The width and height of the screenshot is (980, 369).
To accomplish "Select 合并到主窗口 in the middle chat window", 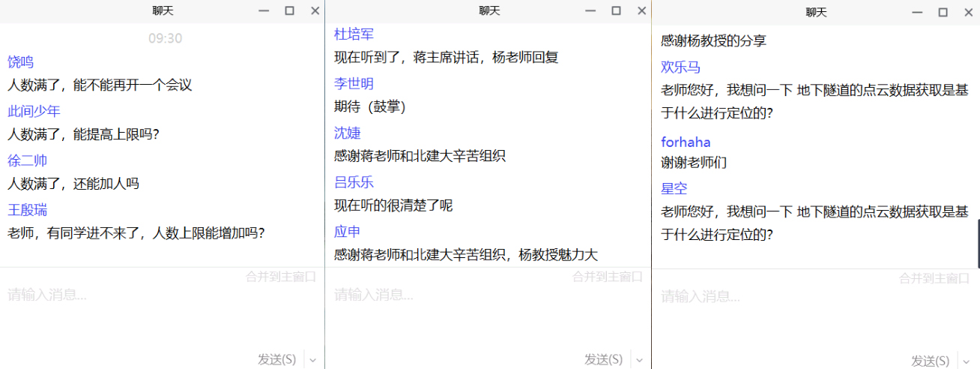I will [x=608, y=277].
